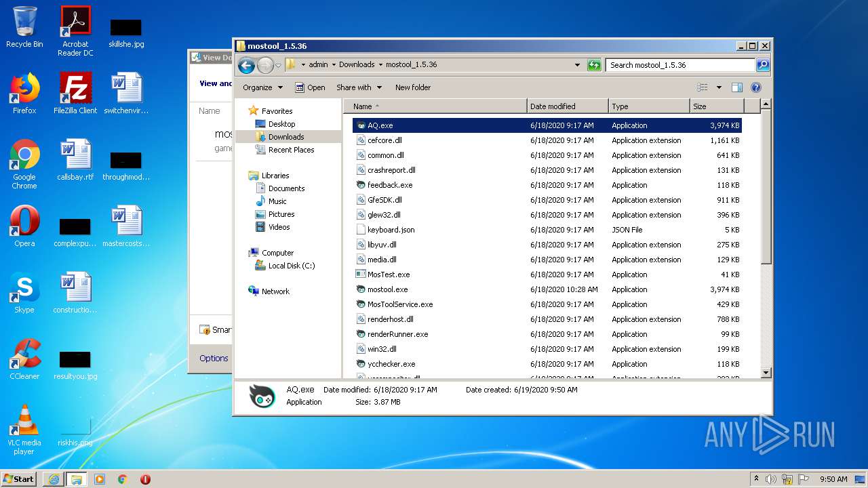Image resolution: width=868 pixels, height=488 pixels.
Task: Select Local Disk (C:) in navigation pane
Action: point(291,266)
